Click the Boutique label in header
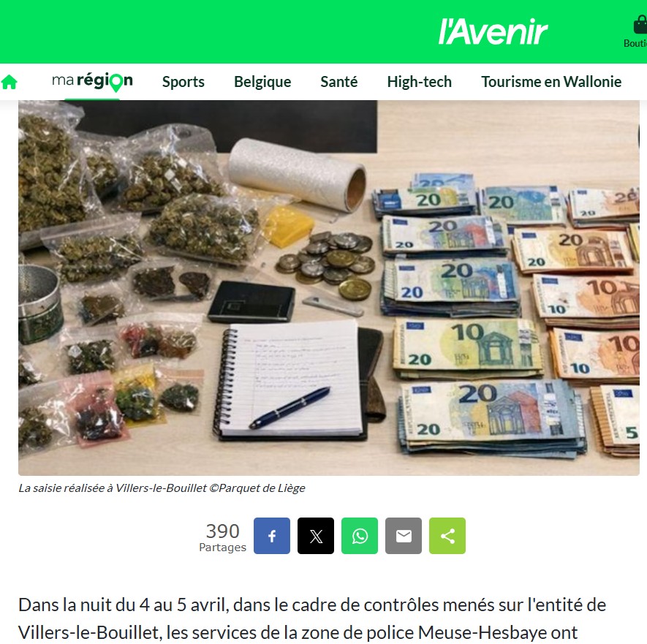The image size is (647, 644). coord(635,43)
